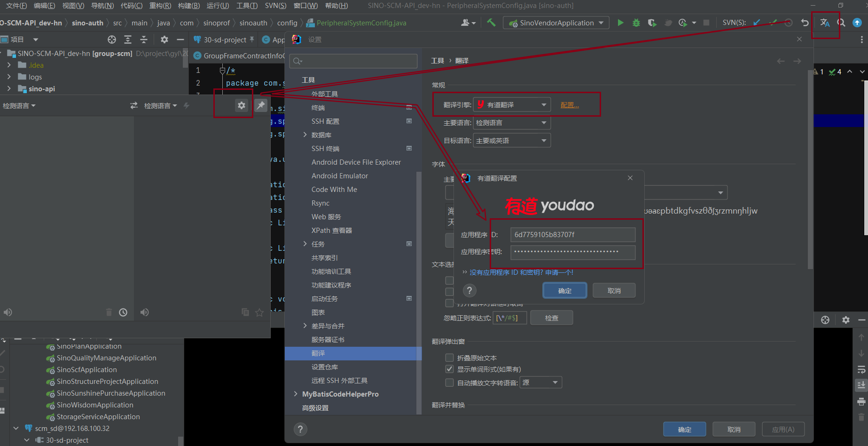Click the swap languages icon
The image size is (868, 446).
pyautogui.click(x=134, y=105)
